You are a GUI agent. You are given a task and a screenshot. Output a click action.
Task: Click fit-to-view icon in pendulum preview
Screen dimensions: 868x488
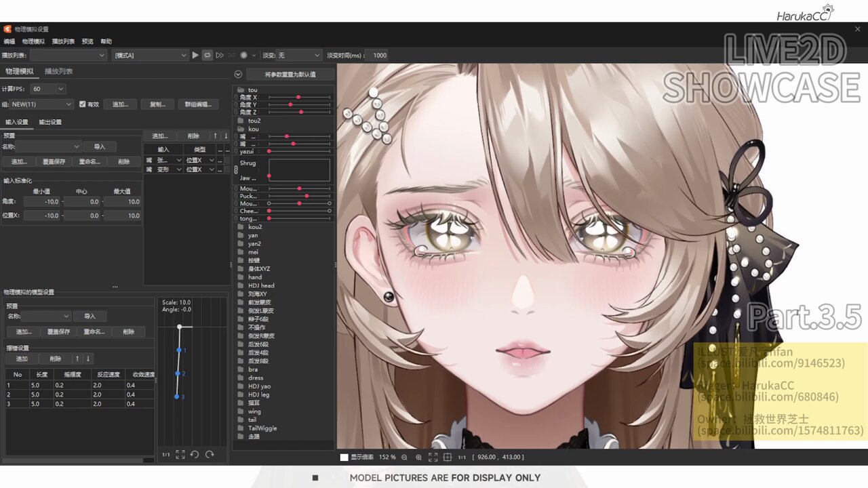coord(180,455)
